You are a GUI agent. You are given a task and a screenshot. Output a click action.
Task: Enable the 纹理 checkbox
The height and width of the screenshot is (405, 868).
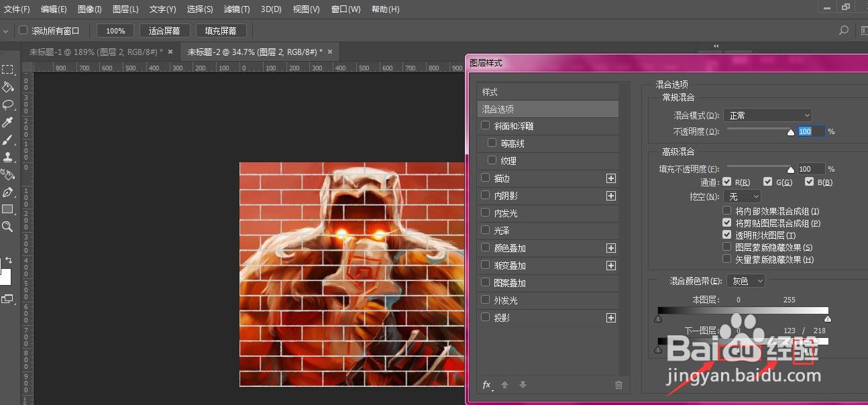click(x=492, y=160)
